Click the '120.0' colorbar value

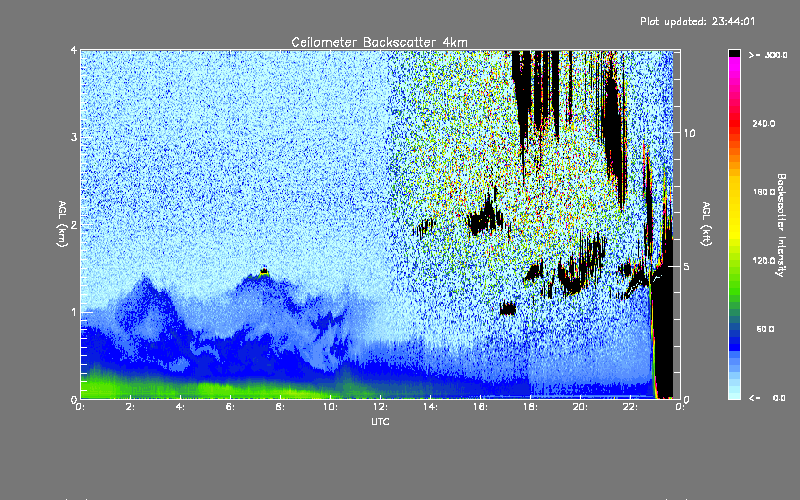[x=764, y=260]
